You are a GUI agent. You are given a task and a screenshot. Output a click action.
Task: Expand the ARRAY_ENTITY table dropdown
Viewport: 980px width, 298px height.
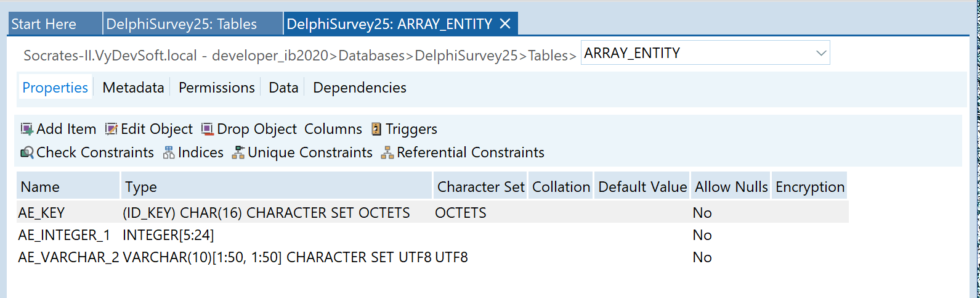820,53
